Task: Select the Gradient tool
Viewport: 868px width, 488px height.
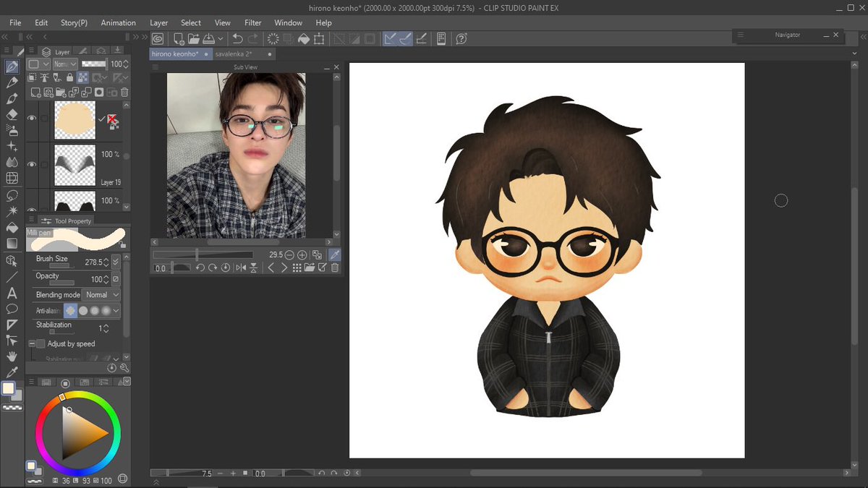Action: click(12, 244)
